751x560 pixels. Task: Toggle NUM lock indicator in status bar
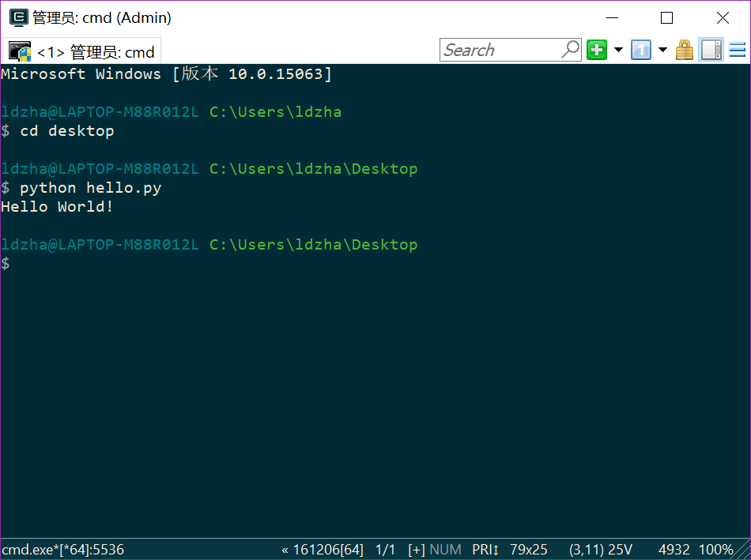tap(445, 550)
